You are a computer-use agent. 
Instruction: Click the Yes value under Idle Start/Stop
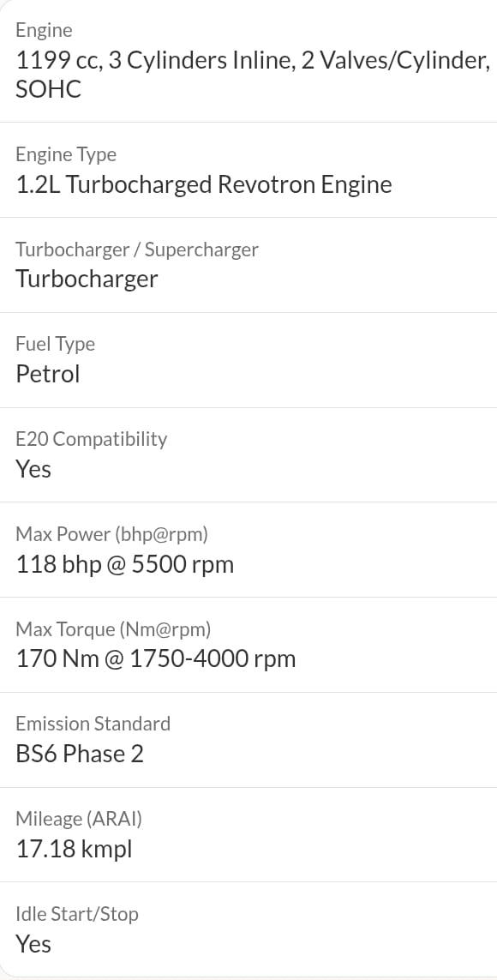33,944
